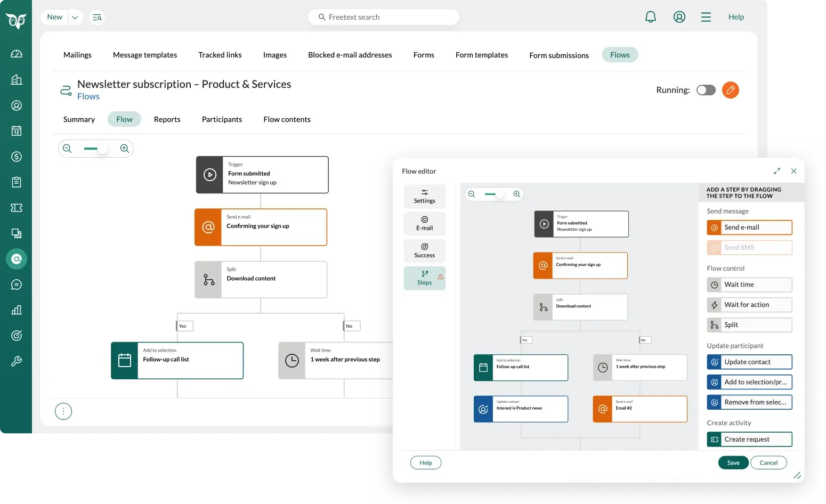Viewport: 826px width, 504px height.
Task: Click the notifications bell icon
Action: click(650, 17)
